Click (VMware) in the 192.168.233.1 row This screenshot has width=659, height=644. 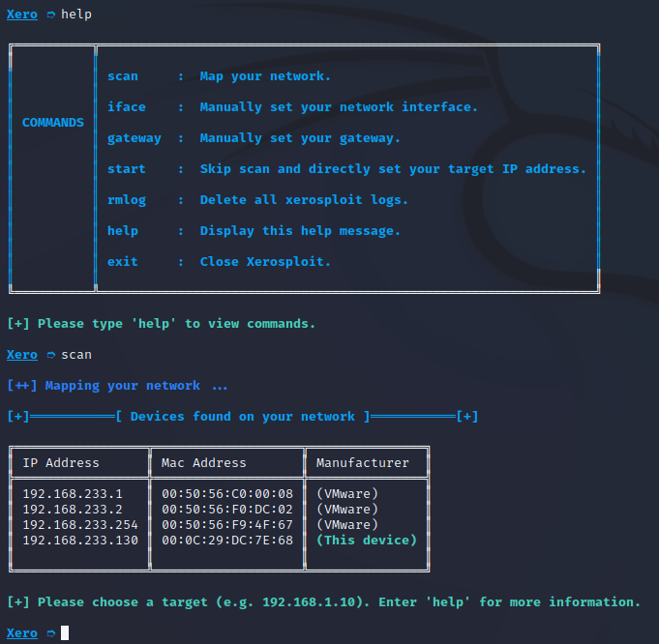[x=347, y=494]
